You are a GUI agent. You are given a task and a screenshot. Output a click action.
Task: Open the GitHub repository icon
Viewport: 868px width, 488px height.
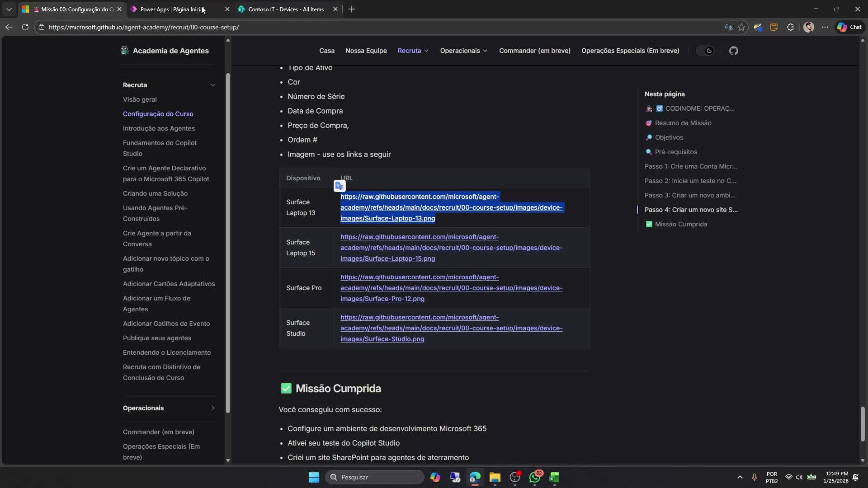(733, 51)
